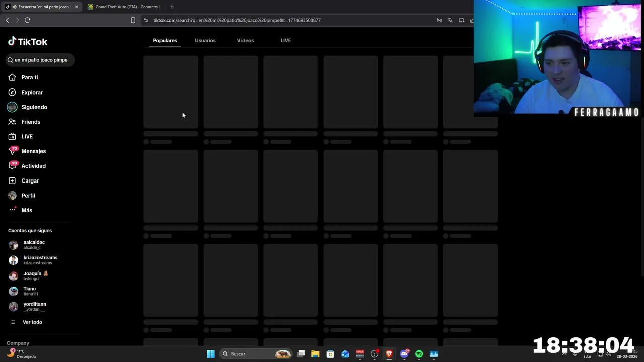Open followed account yordiitann

tap(28, 306)
